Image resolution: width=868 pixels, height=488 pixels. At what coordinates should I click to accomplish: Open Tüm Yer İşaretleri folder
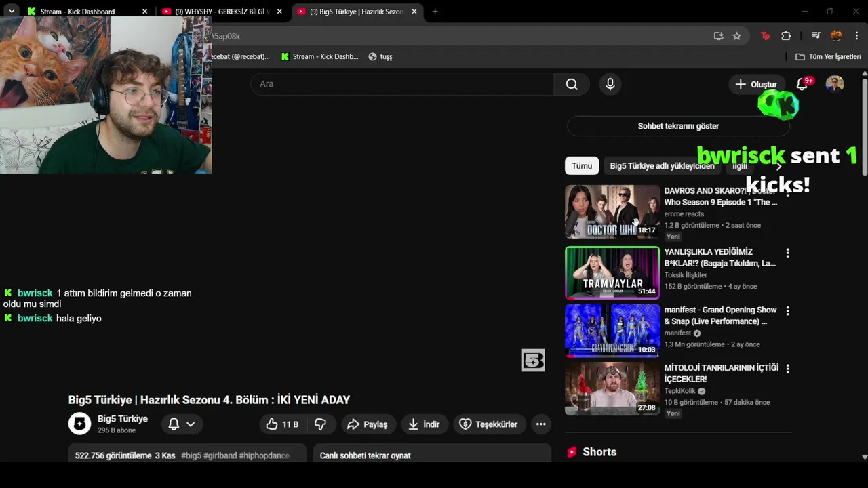click(x=828, y=57)
